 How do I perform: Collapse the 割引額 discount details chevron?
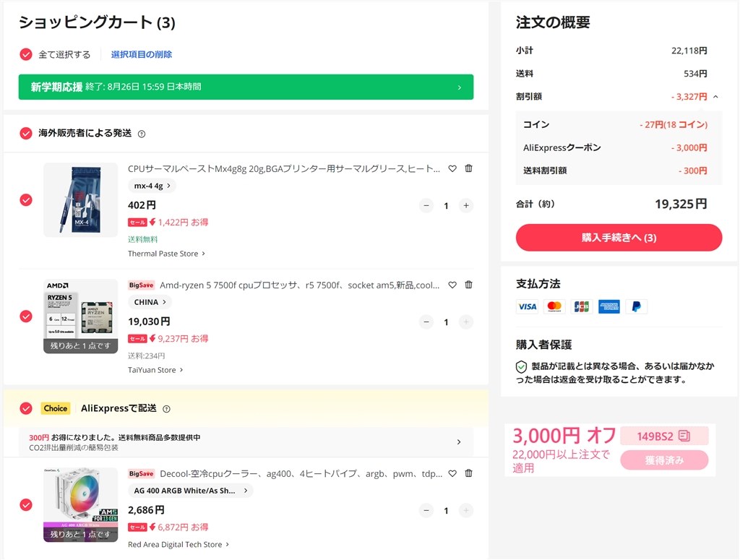pos(715,97)
